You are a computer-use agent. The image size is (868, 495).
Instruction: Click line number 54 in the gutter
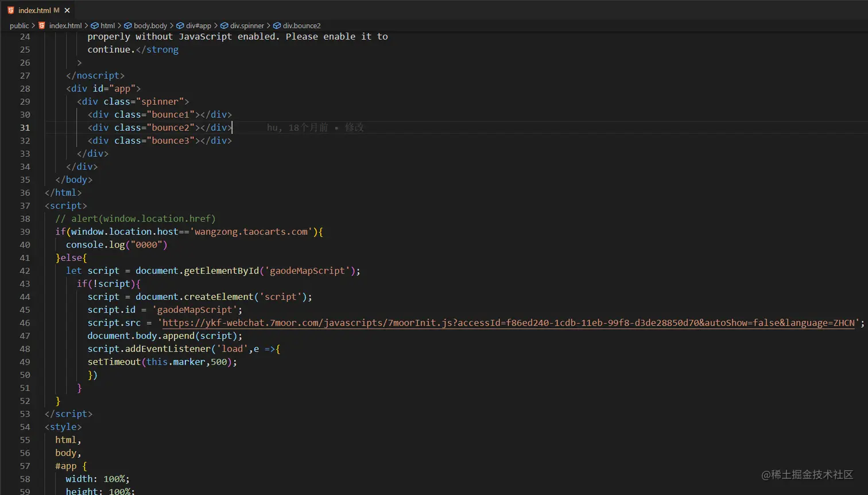(x=25, y=427)
